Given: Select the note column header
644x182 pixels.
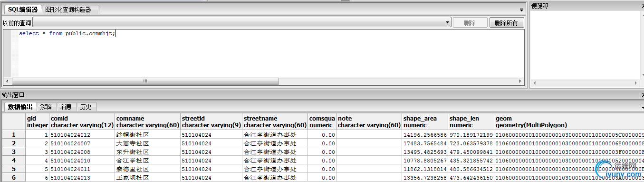Looking at the screenshot, I should [369, 121].
